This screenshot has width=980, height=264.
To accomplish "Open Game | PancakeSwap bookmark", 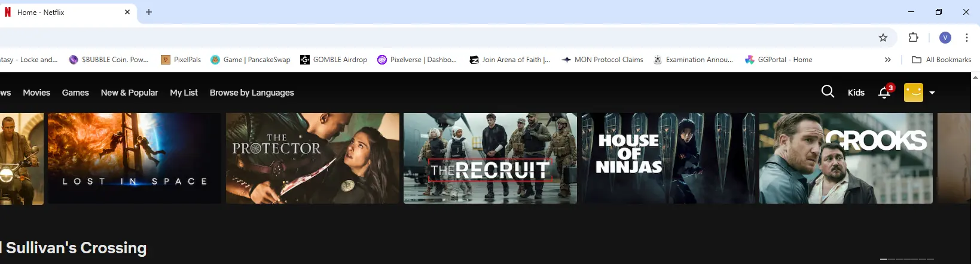I will [x=251, y=60].
